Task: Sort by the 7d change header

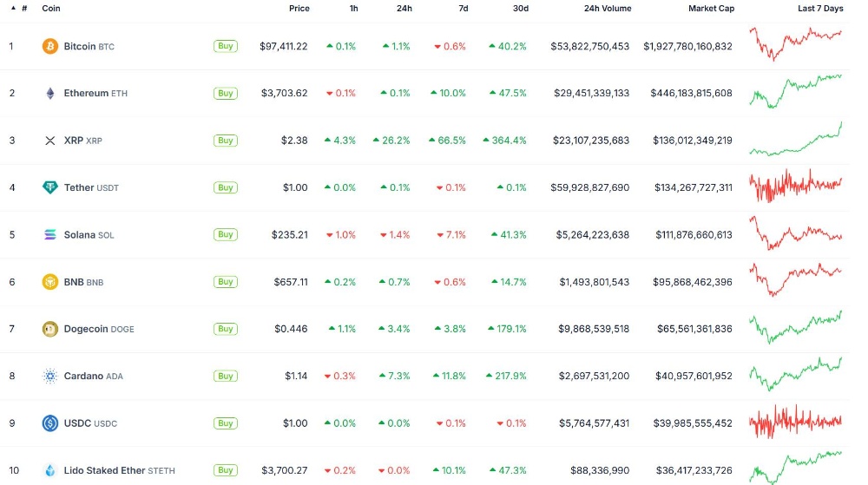Action: coord(464,9)
